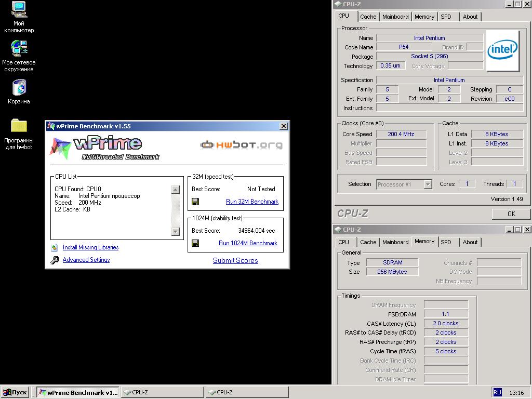The width and height of the screenshot is (532, 399).
Task: Click the hwbot.org logo in wPrime
Action: pyautogui.click(x=241, y=145)
